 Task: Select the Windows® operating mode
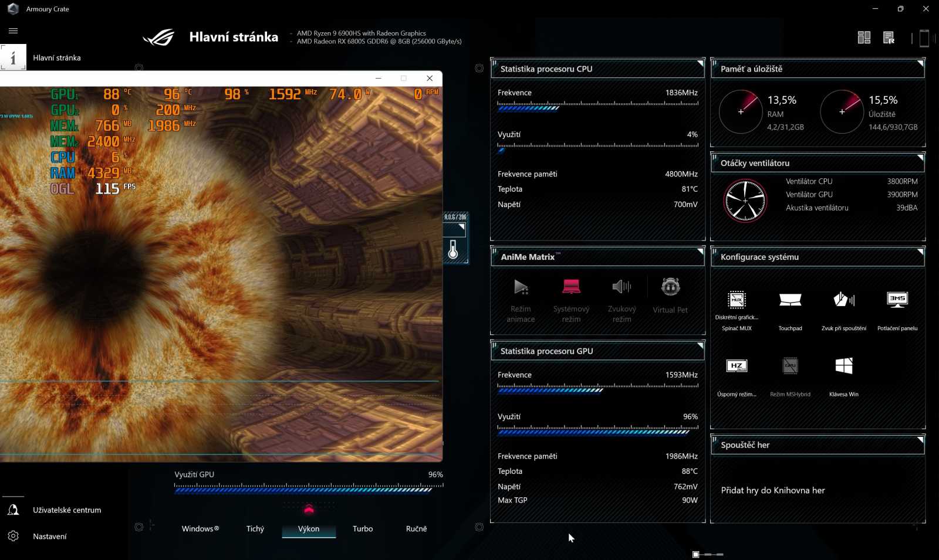pos(200,528)
